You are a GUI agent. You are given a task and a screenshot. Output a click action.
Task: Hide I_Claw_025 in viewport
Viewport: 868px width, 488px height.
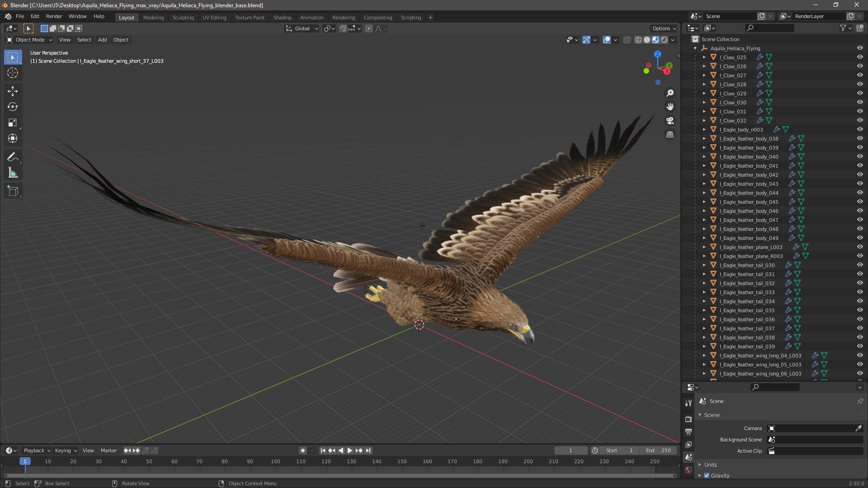pyautogui.click(x=860, y=57)
